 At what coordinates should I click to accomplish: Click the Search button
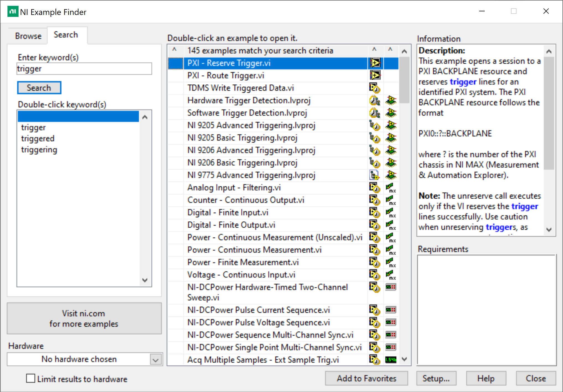[x=39, y=88]
